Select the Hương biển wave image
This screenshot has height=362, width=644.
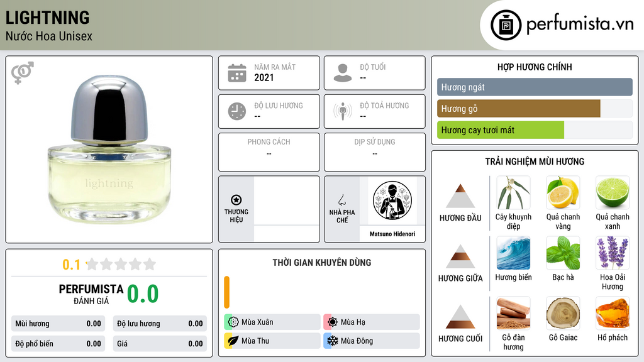tap(513, 253)
